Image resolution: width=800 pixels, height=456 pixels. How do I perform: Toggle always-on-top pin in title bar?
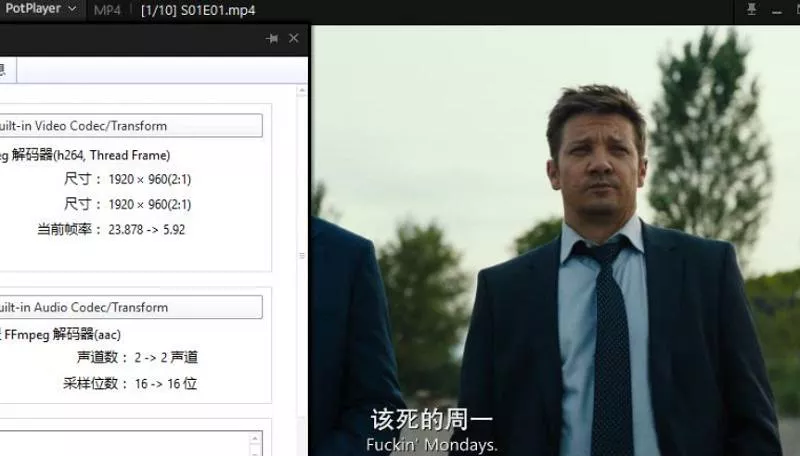[x=752, y=10]
